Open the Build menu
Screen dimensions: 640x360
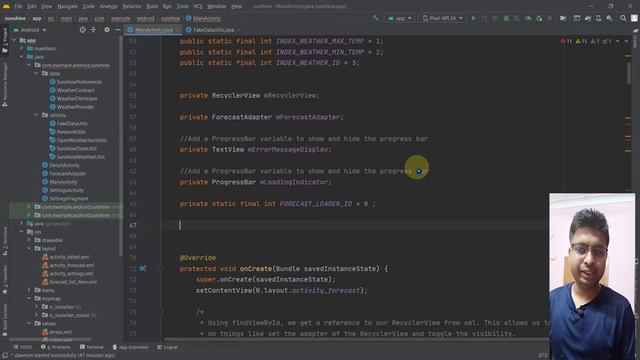tap(152, 6)
